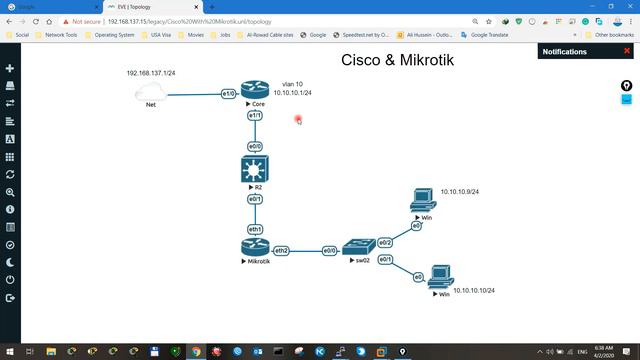
Task: Open the Operating System bookmarks folder
Action: (x=110, y=35)
